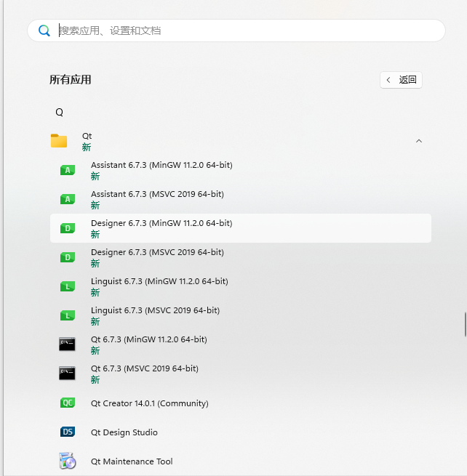
Task: Click the Qt folder name label
Action: point(87,136)
